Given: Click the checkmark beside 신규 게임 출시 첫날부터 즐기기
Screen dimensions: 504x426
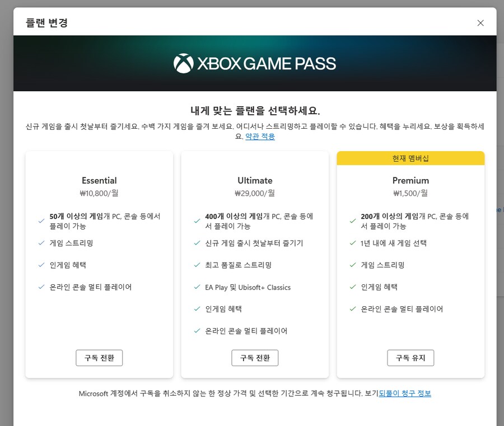Looking at the screenshot, I should click(197, 243).
